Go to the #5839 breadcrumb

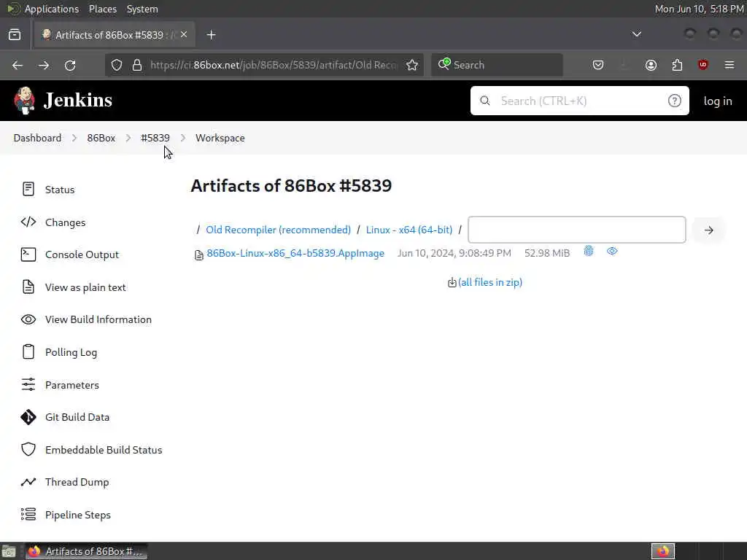155,138
